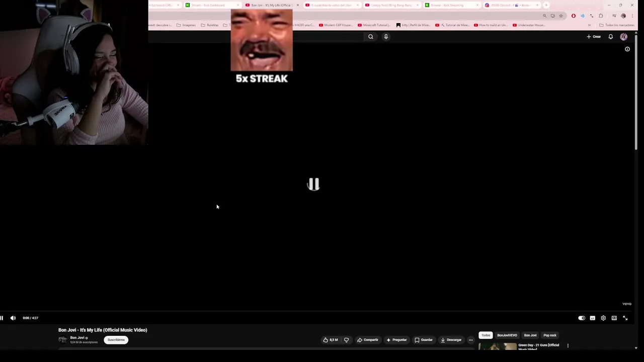
Task: Open the Bon Jovi channel name
Action: 77,338
